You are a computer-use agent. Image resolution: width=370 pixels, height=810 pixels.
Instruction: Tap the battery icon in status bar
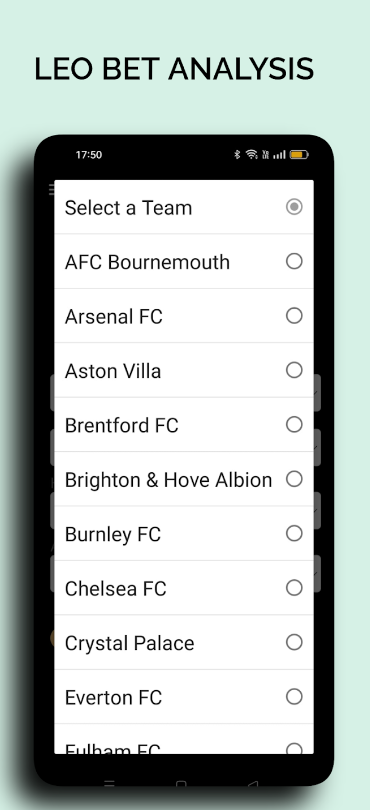click(299, 154)
